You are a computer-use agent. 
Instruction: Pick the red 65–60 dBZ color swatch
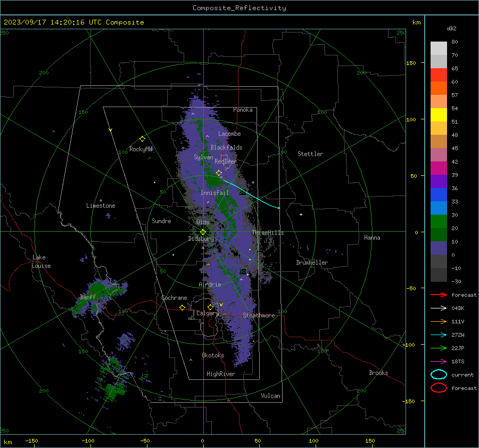click(x=439, y=75)
